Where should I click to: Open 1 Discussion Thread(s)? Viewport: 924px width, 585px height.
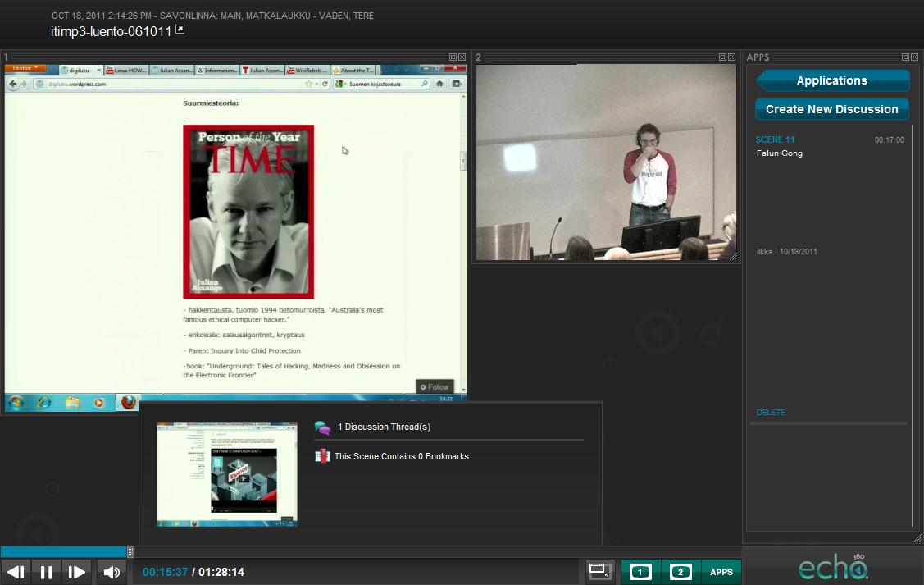tap(385, 427)
